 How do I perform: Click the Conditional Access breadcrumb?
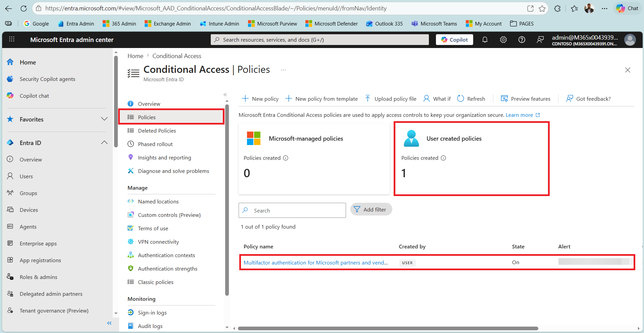[x=177, y=56]
